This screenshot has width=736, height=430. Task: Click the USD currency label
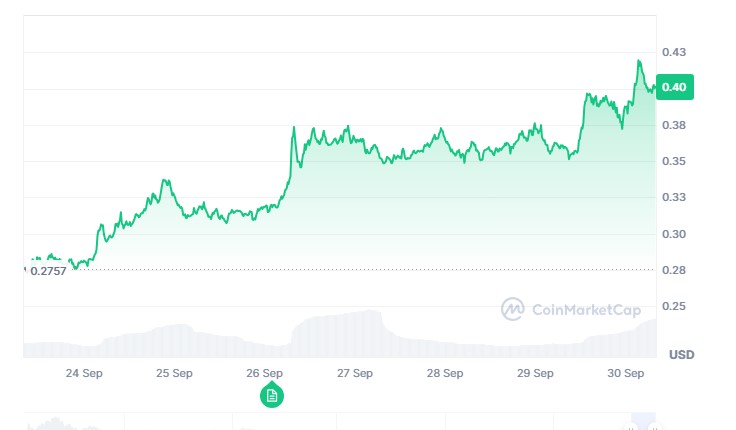[682, 354]
